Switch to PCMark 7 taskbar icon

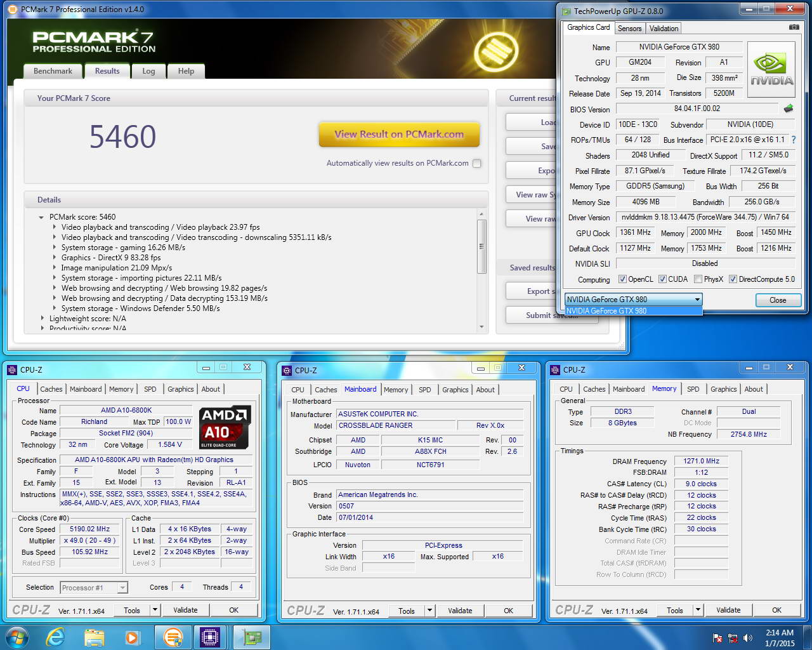(x=173, y=637)
